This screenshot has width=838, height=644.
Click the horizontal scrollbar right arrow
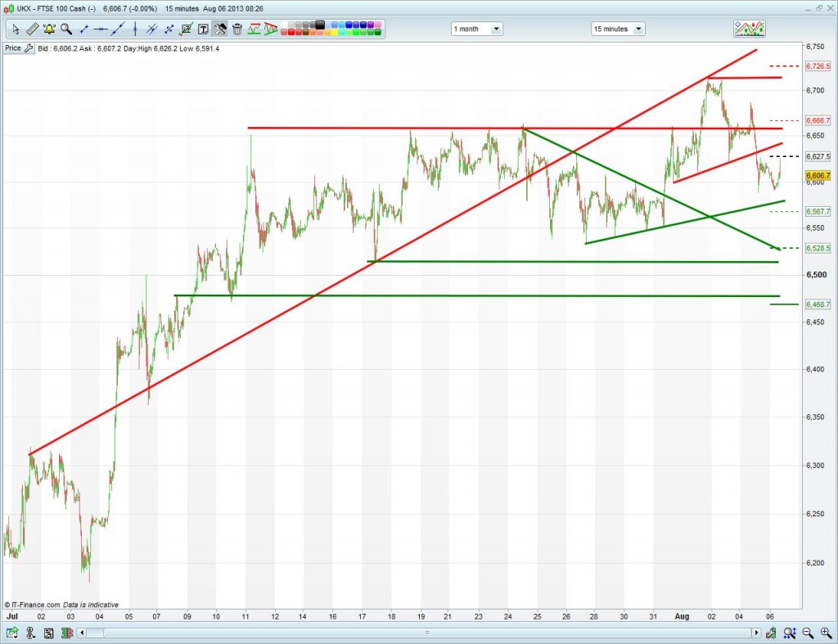point(756,633)
